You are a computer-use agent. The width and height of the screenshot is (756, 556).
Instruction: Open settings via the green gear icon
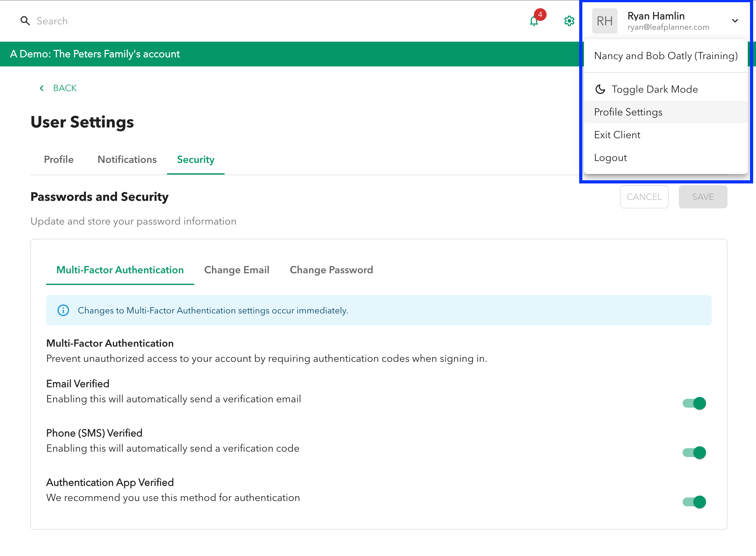569,21
